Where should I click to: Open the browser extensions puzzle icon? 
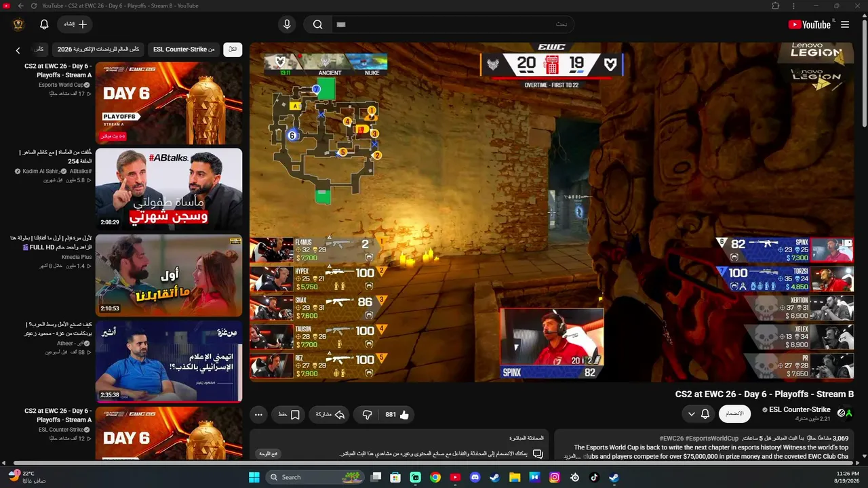click(x=776, y=6)
